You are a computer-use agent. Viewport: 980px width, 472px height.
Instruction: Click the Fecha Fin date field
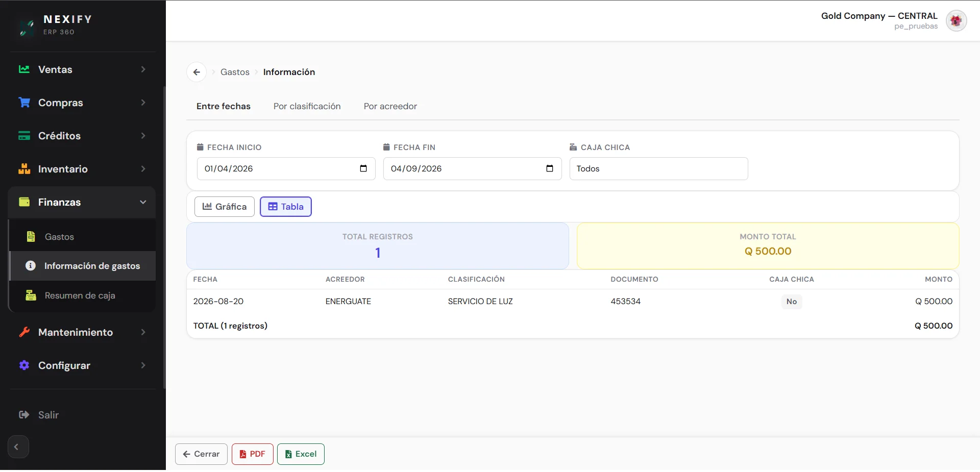[472, 168]
